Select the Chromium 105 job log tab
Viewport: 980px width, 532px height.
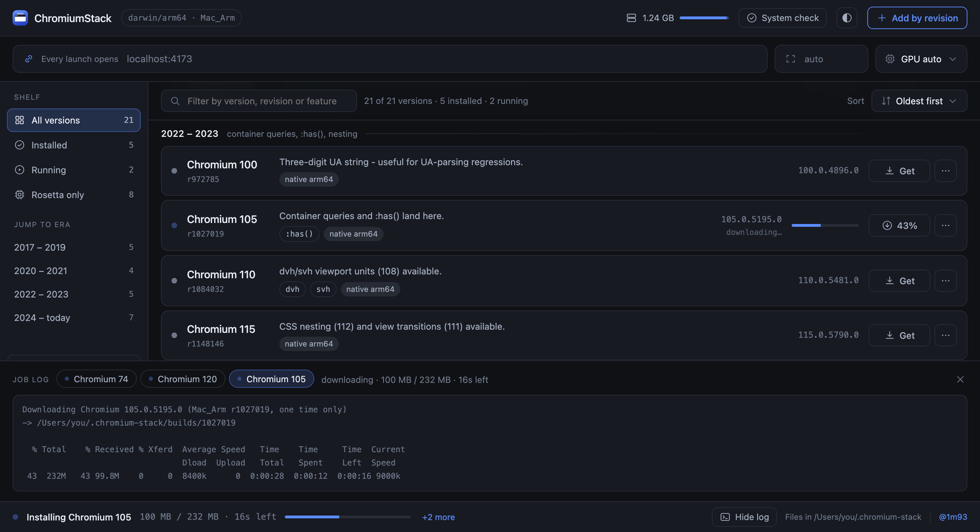coord(271,379)
